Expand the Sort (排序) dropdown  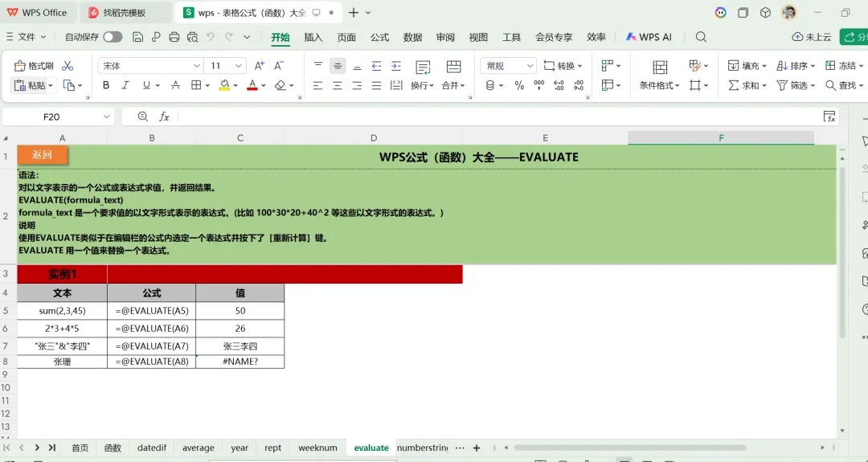(x=812, y=66)
